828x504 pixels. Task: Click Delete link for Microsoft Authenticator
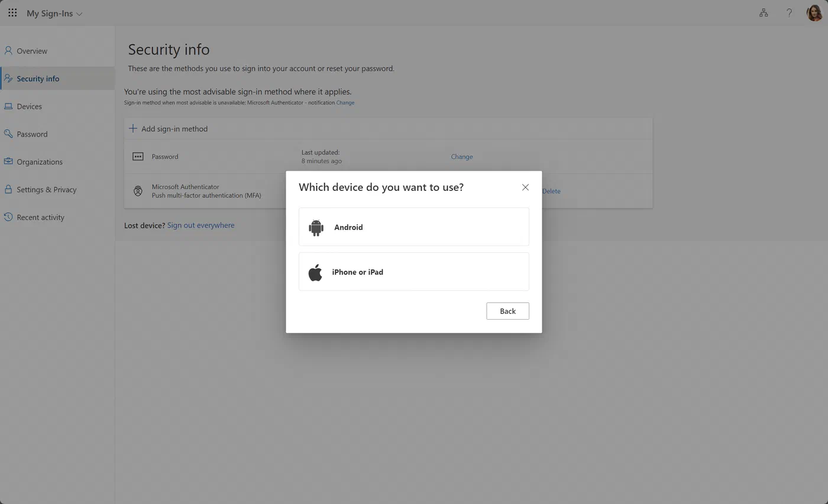point(551,191)
